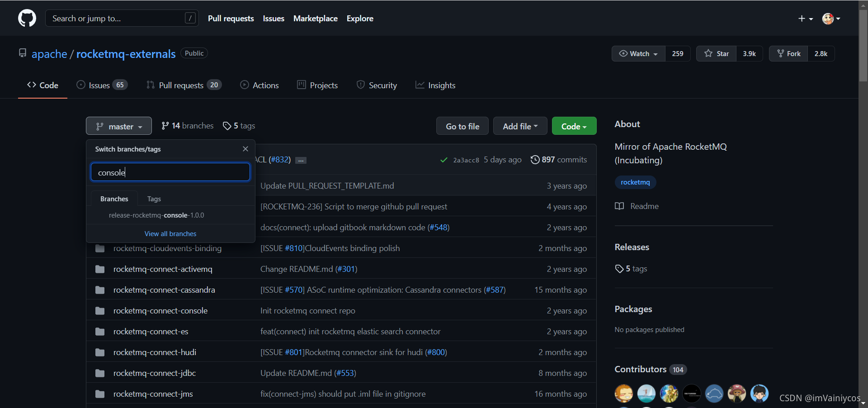Image resolution: width=868 pixels, height=408 pixels.
Task: Click the rocketmq topic tag
Action: coord(635,182)
